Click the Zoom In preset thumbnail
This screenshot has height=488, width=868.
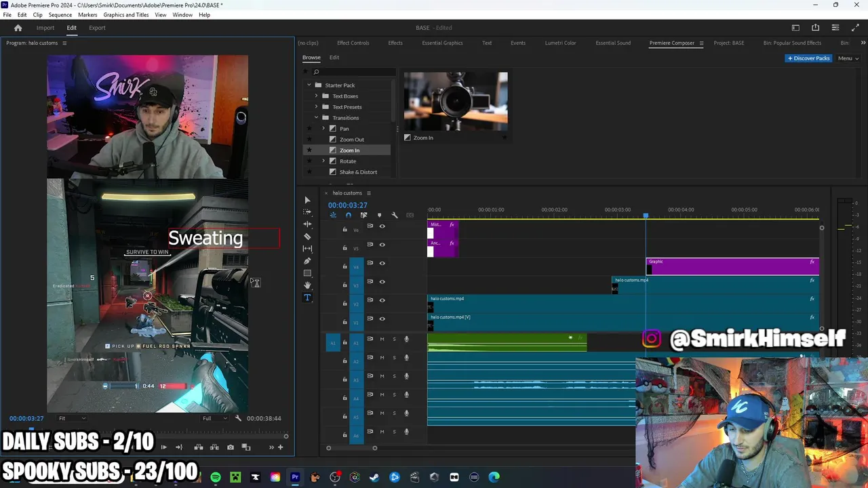(x=456, y=102)
